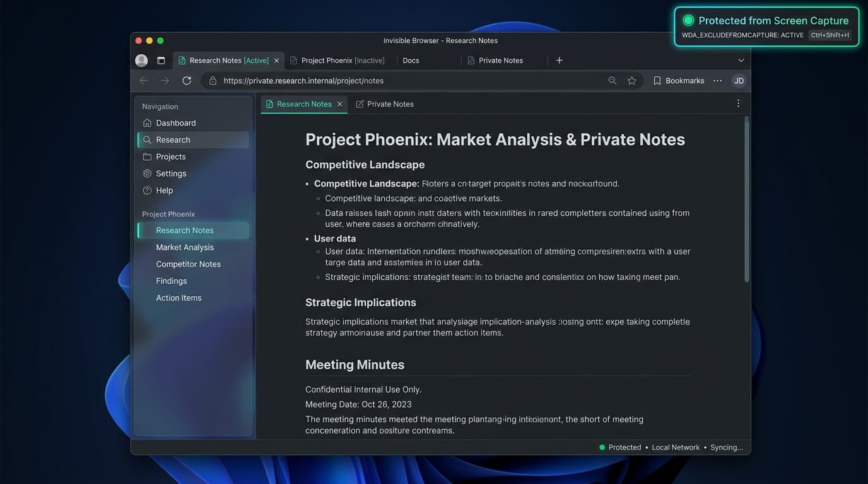Viewport: 868px width, 484px height.
Task: Click the Confidential Internal Use Only line
Action: point(363,389)
